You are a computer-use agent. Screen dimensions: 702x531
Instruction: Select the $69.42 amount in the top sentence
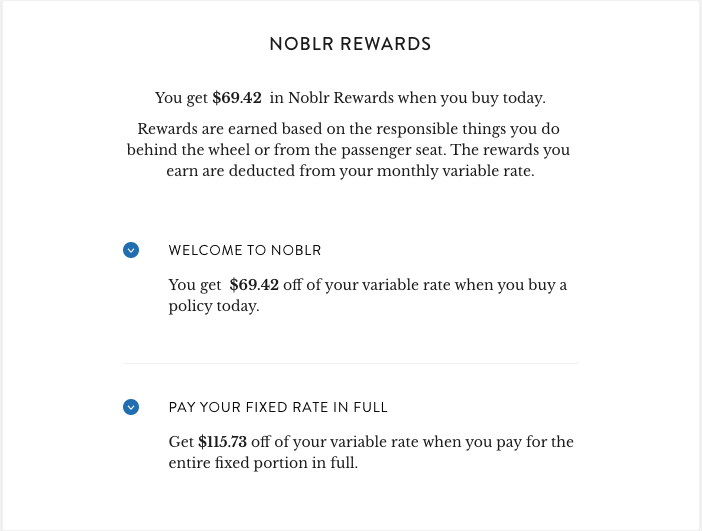click(237, 98)
